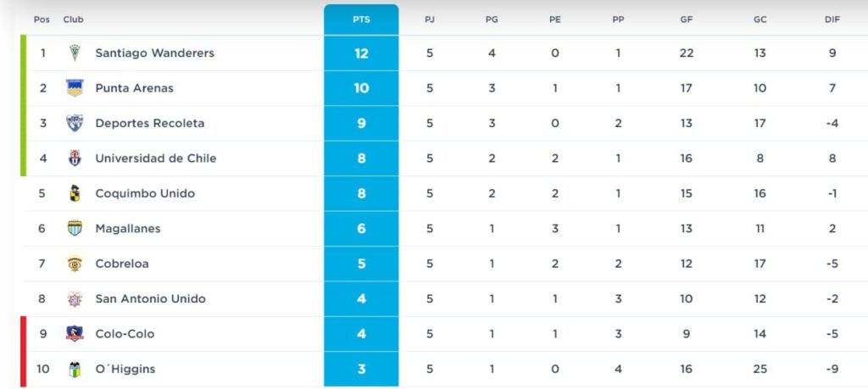Click the Punta Arenas club crest
Viewport: 868px width, 389px height.
75,88
